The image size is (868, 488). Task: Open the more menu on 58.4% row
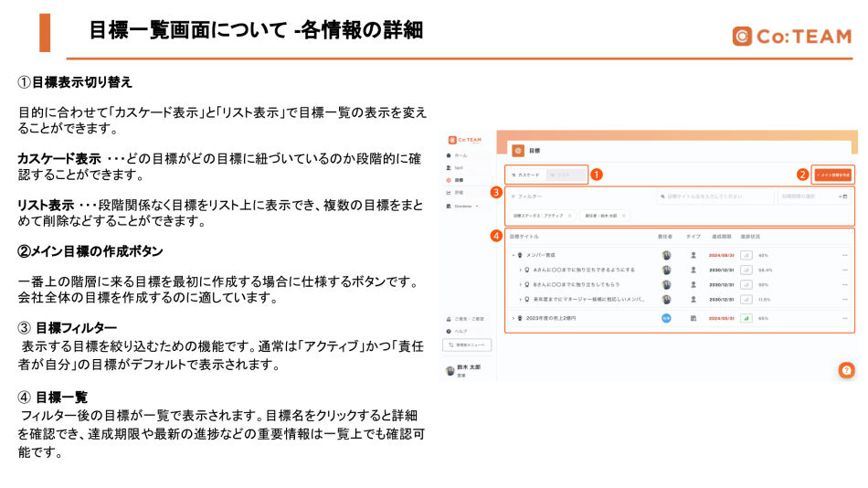(845, 271)
